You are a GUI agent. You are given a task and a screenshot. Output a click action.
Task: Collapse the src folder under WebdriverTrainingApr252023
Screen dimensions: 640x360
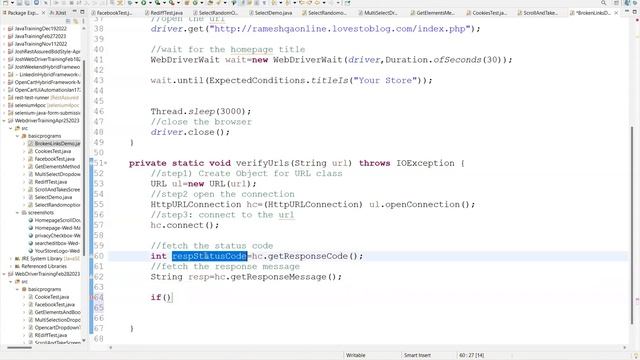[11, 129]
